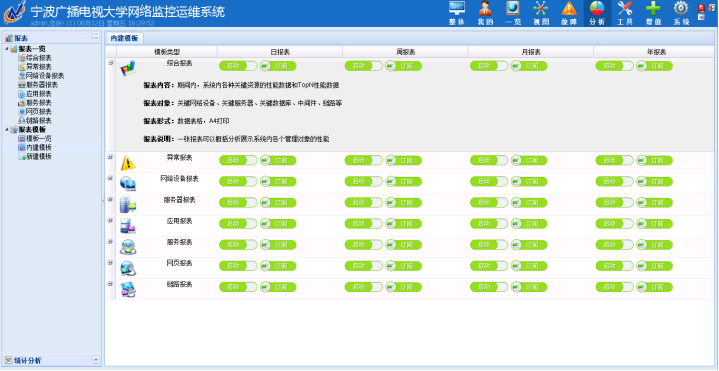Click the 模板类型 column header
The width and height of the screenshot is (719, 371).
(167, 52)
